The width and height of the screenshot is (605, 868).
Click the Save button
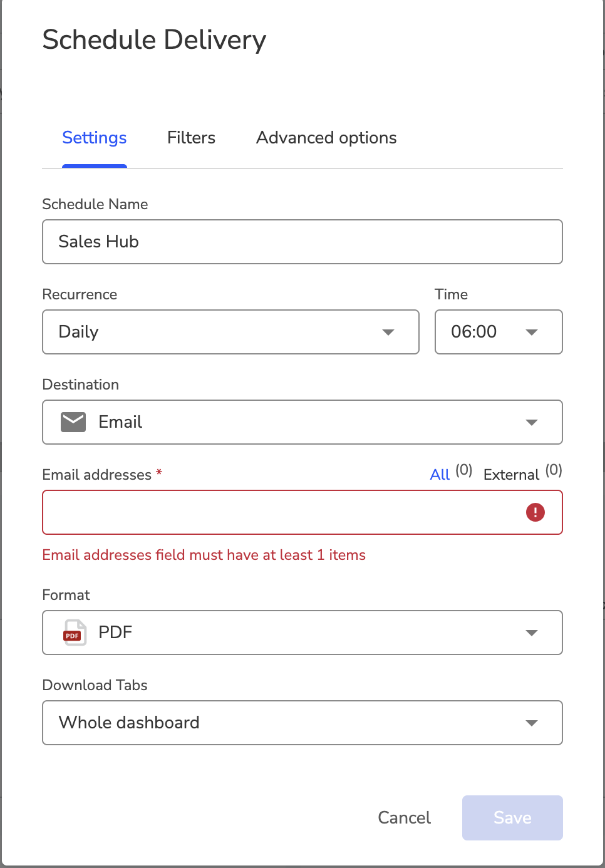pos(512,818)
